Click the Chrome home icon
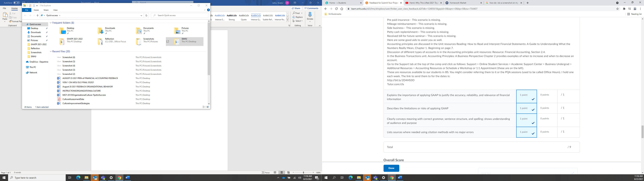 [x=342, y=9]
